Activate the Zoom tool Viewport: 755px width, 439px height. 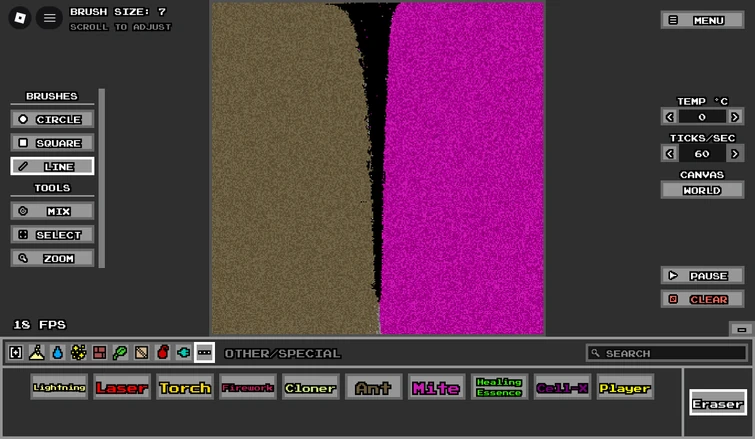52,258
